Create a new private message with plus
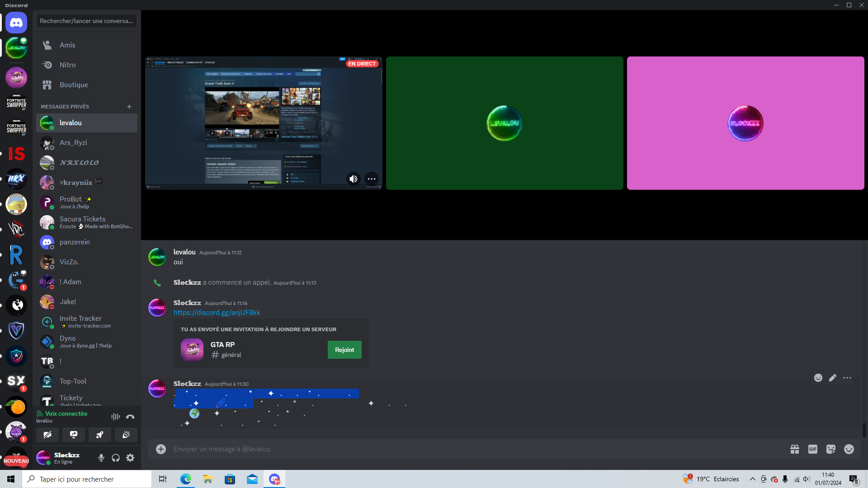This screenshot has width=868, height=488. coord(129,107)
